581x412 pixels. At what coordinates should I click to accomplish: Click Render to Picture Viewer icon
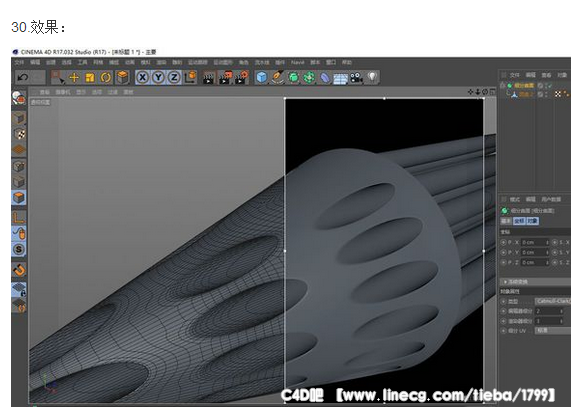(225, 78)
